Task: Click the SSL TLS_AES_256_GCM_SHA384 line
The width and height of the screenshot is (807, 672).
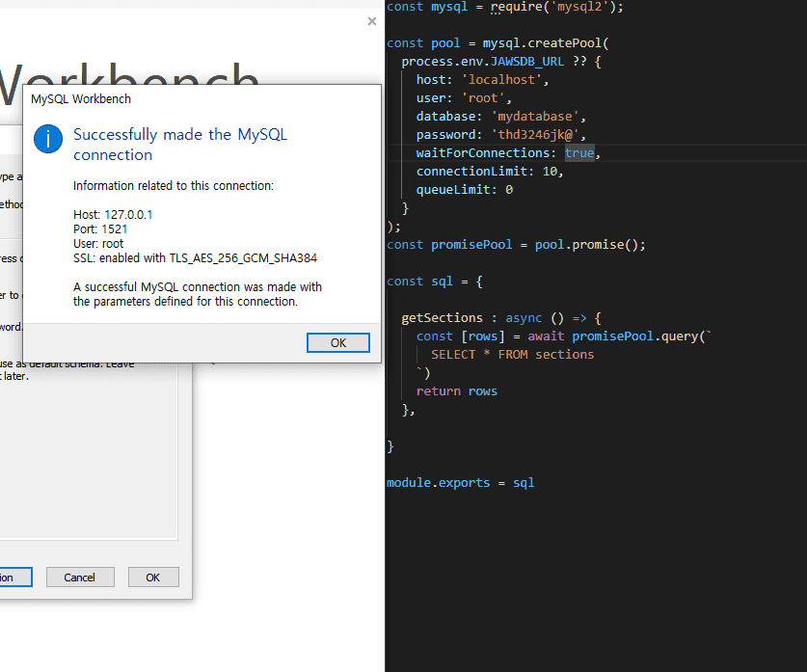Action: point(195,257)
